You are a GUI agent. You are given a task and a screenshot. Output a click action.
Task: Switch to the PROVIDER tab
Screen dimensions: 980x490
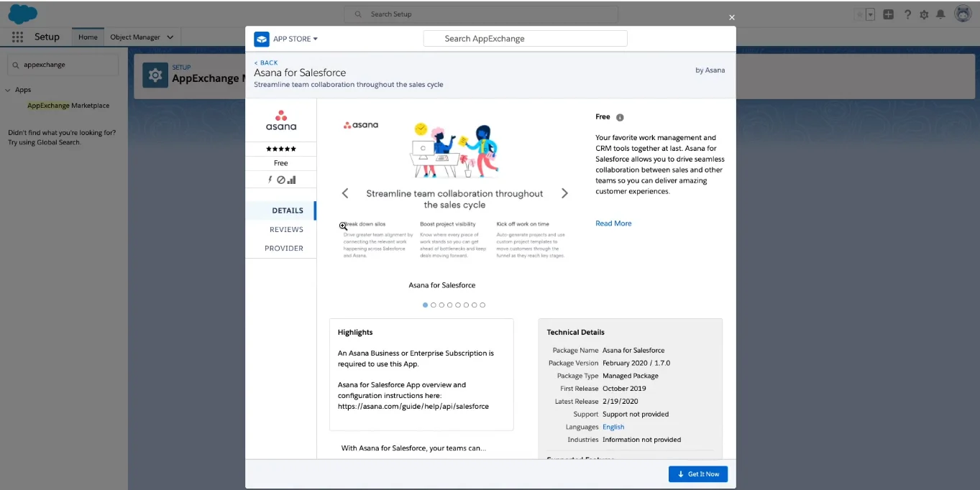[284, 248]
